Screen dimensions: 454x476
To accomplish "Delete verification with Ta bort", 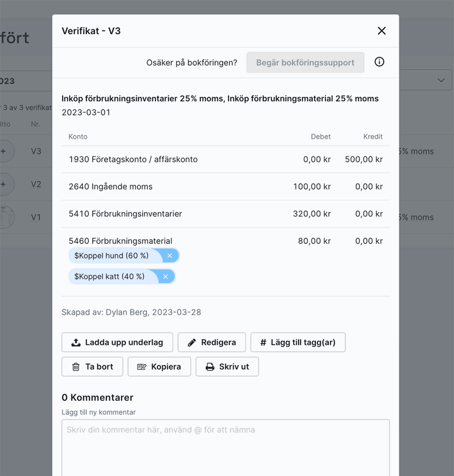I will pos(92,367).
